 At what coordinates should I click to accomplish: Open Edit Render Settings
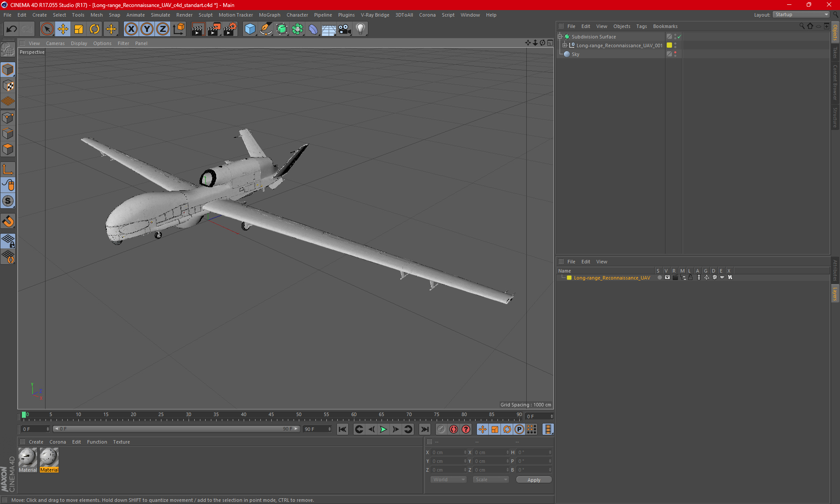coord(230,29)
